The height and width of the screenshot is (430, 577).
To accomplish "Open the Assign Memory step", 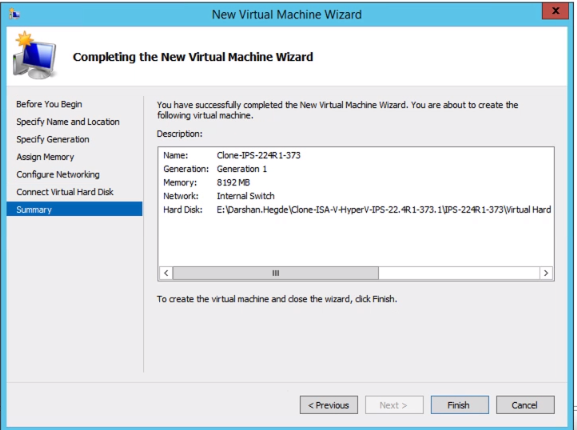I will [x=45, y=157].
